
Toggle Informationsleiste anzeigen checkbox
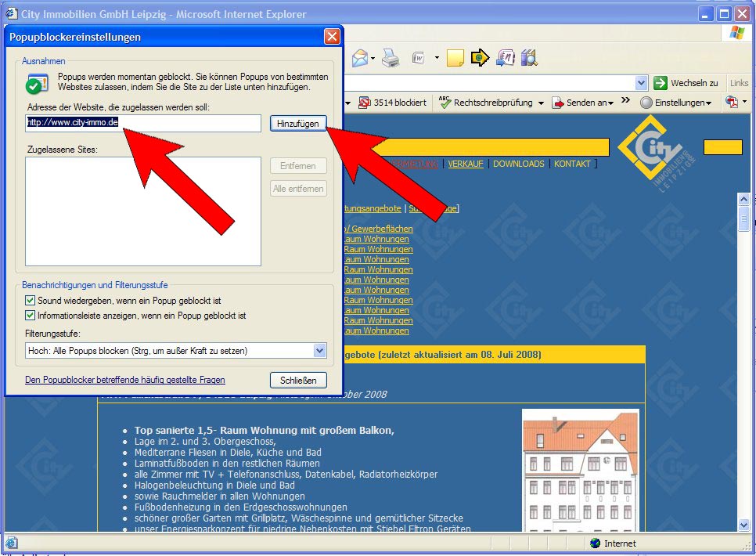(31, 316)
